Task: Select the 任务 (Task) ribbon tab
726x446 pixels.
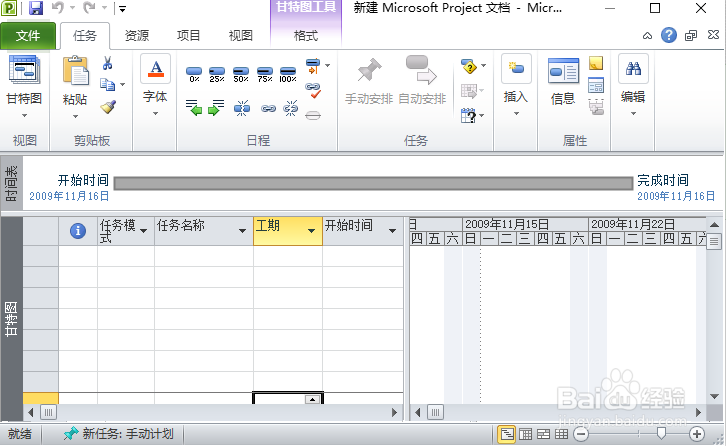Action: click(x=85, y=36)
